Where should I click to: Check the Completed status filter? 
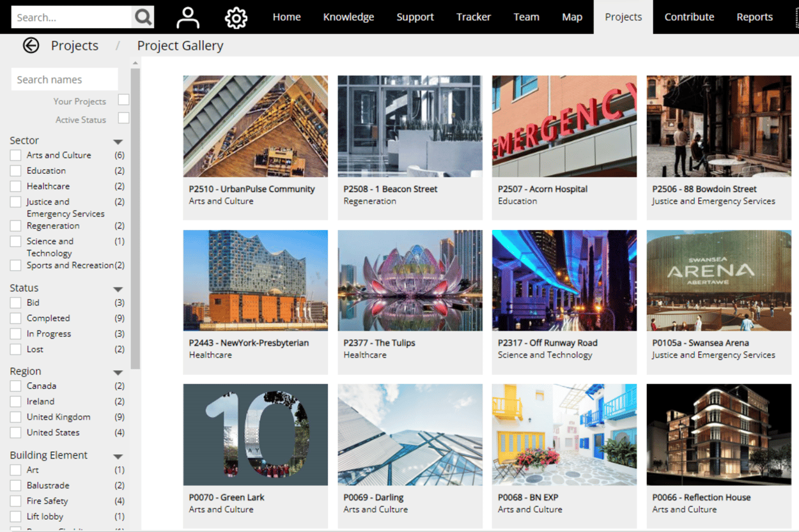(16, 318)
